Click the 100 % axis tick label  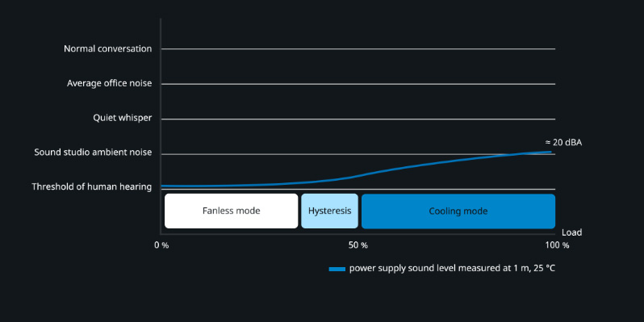[557, 245]
